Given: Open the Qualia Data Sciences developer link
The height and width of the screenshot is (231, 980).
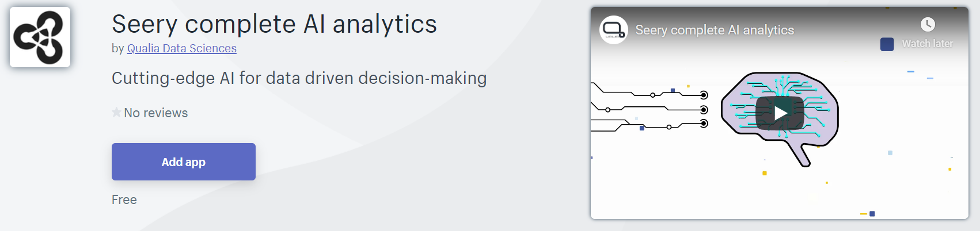Looking at the screenshot, I should point(182,48).
